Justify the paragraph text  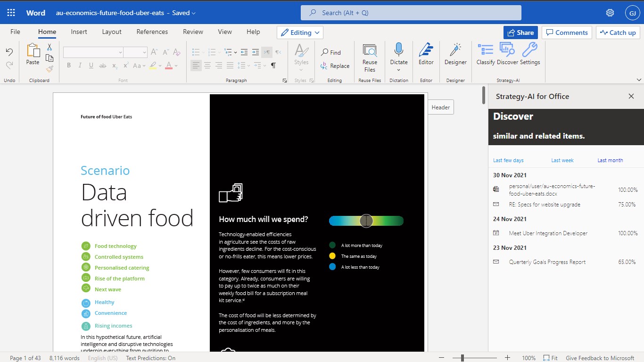[230, 66]
